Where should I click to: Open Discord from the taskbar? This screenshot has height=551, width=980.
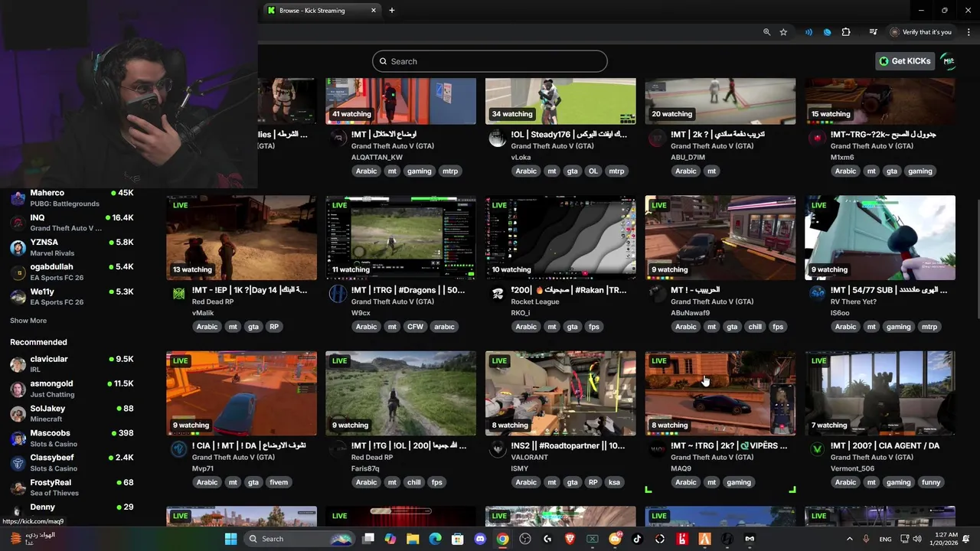coord(480,539)
